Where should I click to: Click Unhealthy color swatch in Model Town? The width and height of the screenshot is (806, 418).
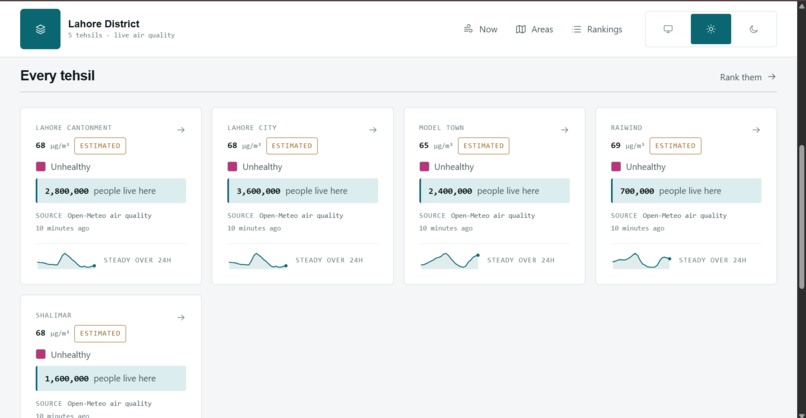click(x=424, y=167)
